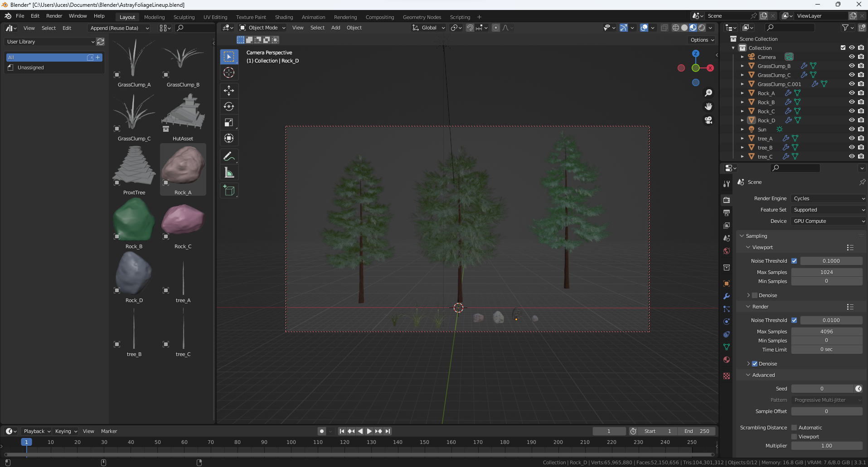Toggle camera view button in viewport
The image size is (868, 467).
pyautogui.click(x=708, y=120)
